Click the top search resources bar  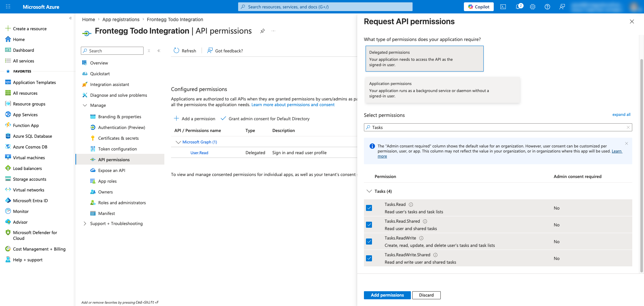pos(325,7)
